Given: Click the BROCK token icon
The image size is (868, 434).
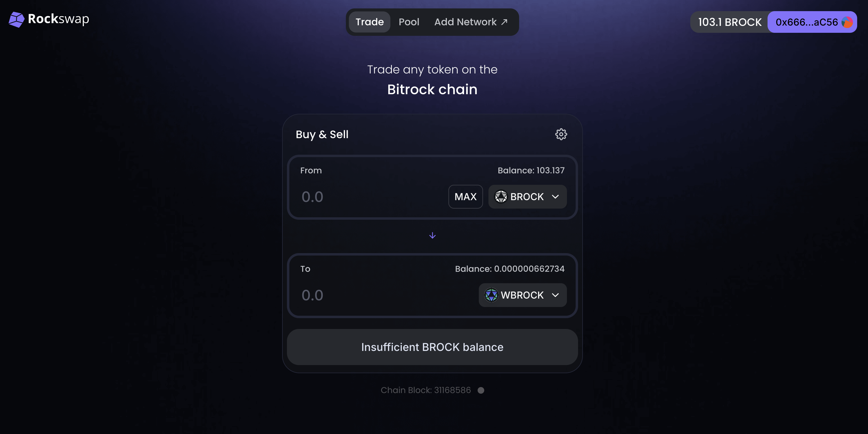Looking at the screenshot, I should click(x=501, y=197).
